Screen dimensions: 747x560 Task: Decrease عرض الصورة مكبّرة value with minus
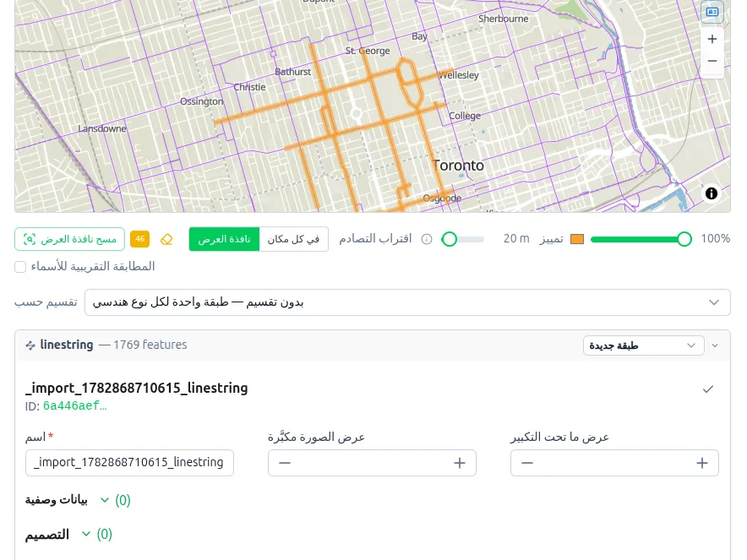285,463
